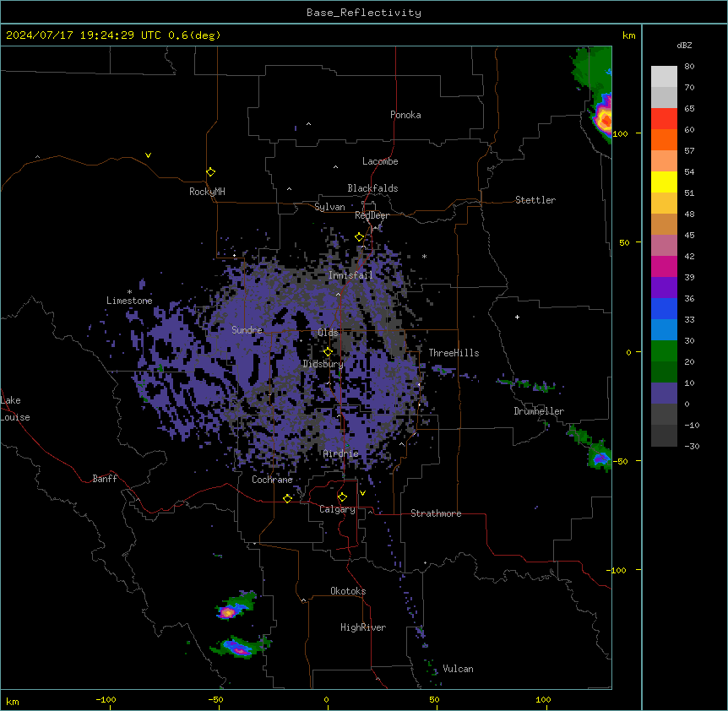Click the Drumheller label
The height and width of the screenshot is (711, 728).
point(539,411)
